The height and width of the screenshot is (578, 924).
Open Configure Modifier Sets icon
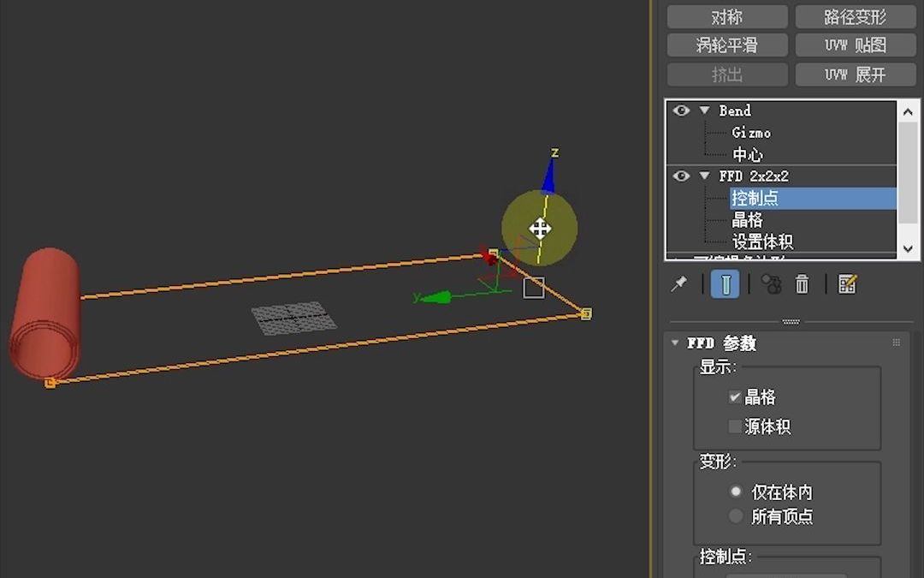click(x=846, y=283)
